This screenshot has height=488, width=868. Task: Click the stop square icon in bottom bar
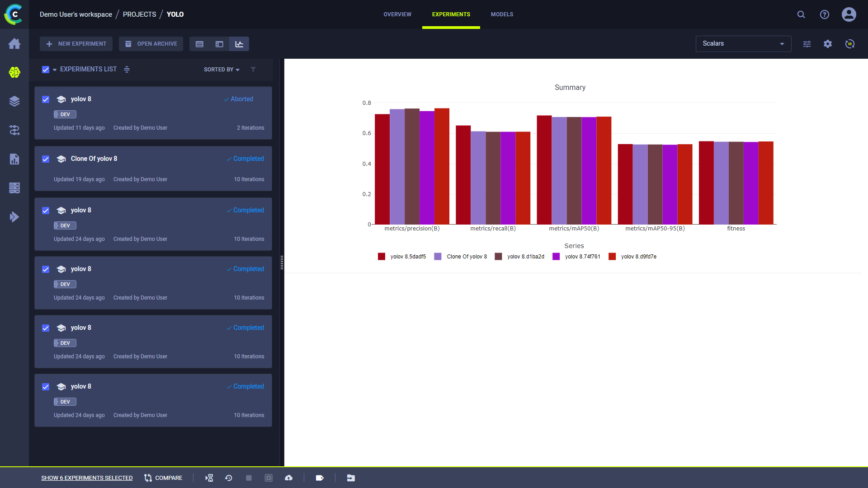coord(249,478)
